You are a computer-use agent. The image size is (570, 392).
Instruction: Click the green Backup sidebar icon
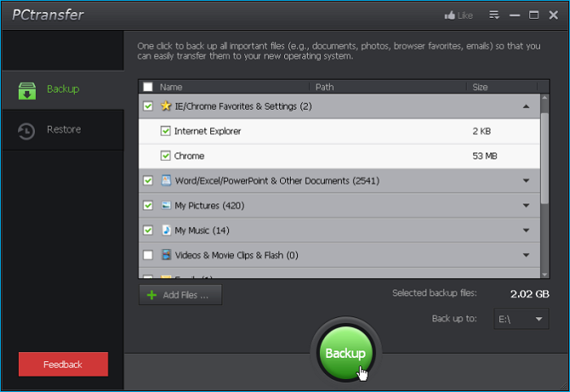tap(27, 89)
